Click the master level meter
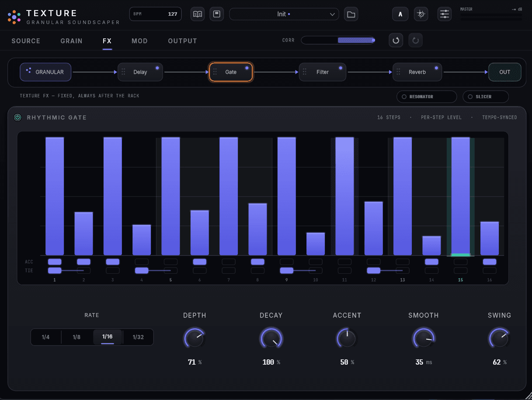Viewport: 532px width, 400px height. [x=491, y=17]
